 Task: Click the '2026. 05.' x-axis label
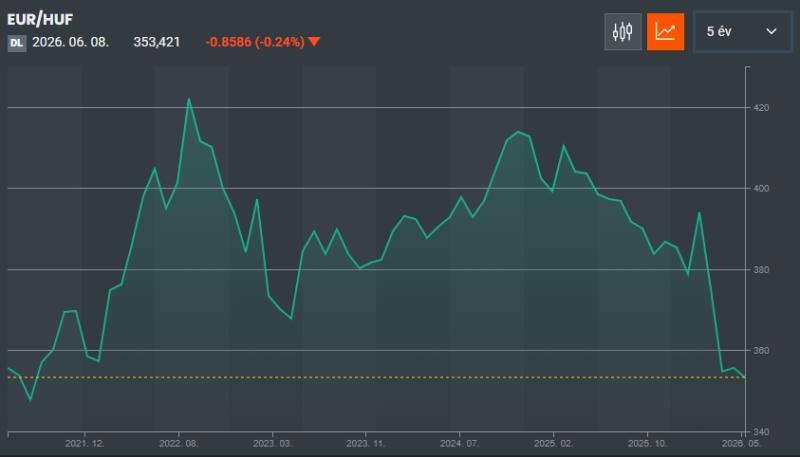point(741,443)
